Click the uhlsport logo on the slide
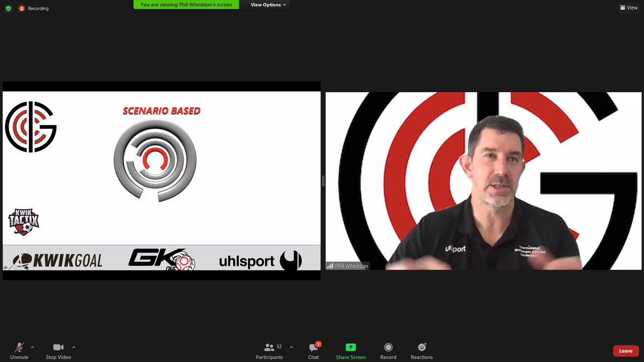Screen dimensions: 644x362 pos(260,261)
